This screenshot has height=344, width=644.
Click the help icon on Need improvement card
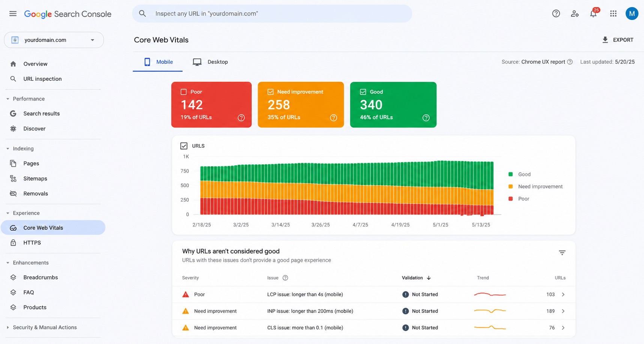[333, 118]
